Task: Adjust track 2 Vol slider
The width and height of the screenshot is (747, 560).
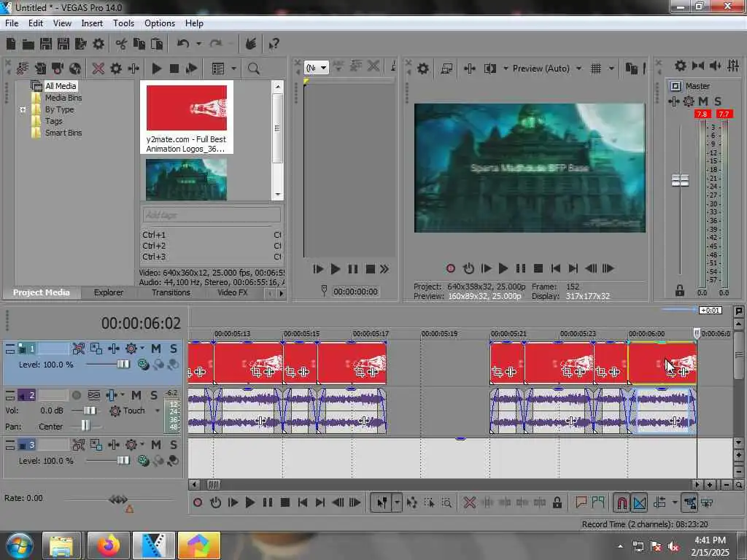Action: tap(90, 411)
